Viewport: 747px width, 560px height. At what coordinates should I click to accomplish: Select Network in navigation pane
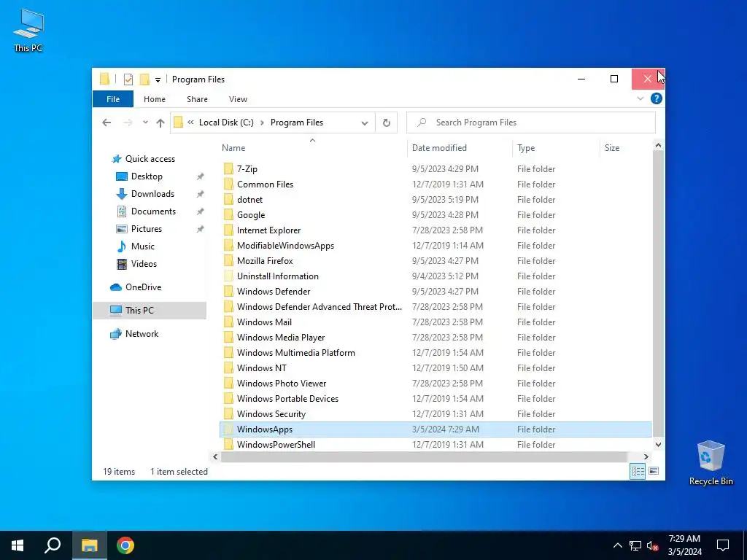click(x=142, y=334)
